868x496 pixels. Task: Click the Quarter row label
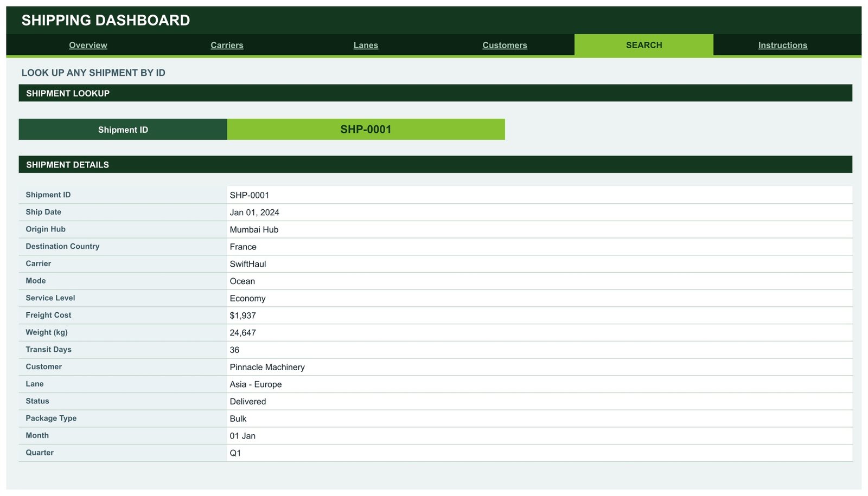coord(40,453)
